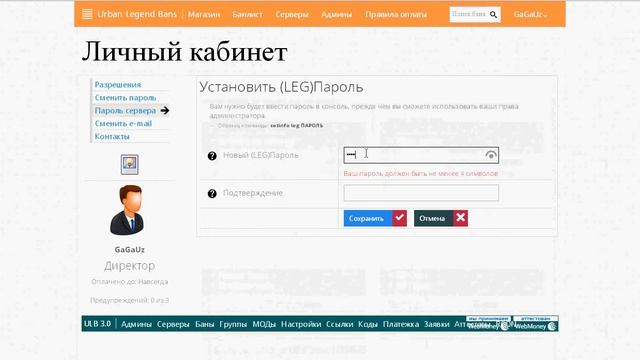Click the Предупреждений: 0 из 3 text
Screen dimensions: 640x360
point(129,300)
